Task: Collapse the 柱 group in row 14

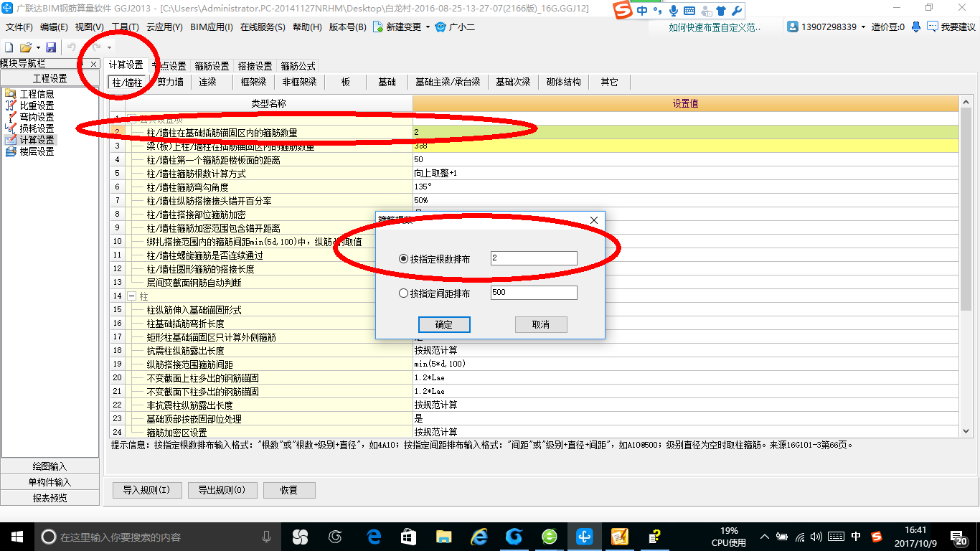Action: coord(131,296)
